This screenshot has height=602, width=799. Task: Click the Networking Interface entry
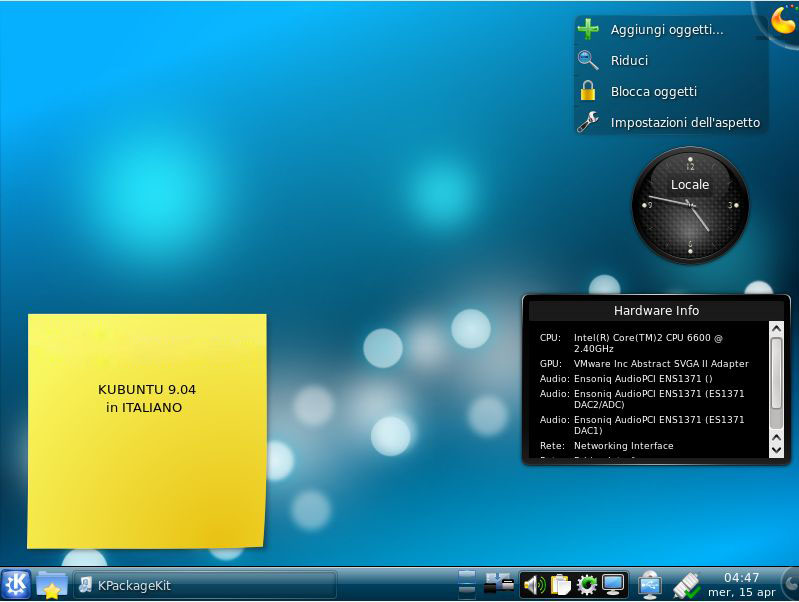click(x=606, y=446)
